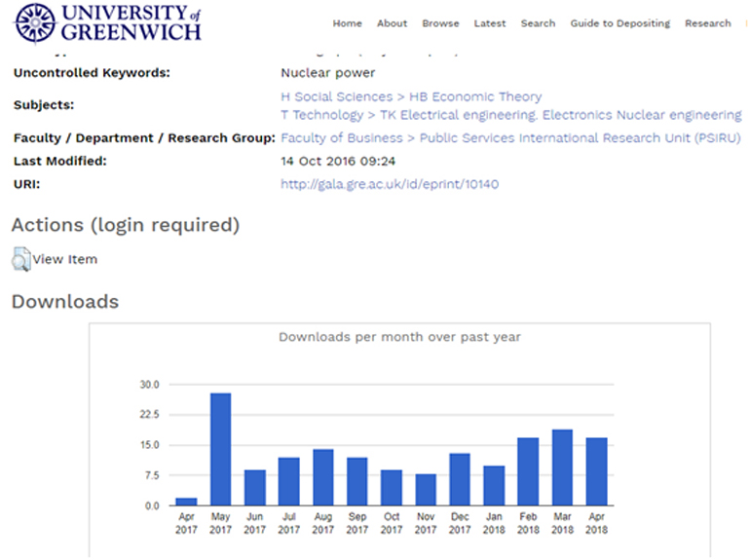Open the Faculty of Business PSIRU link
750x560 pixels.
point(510,138)
